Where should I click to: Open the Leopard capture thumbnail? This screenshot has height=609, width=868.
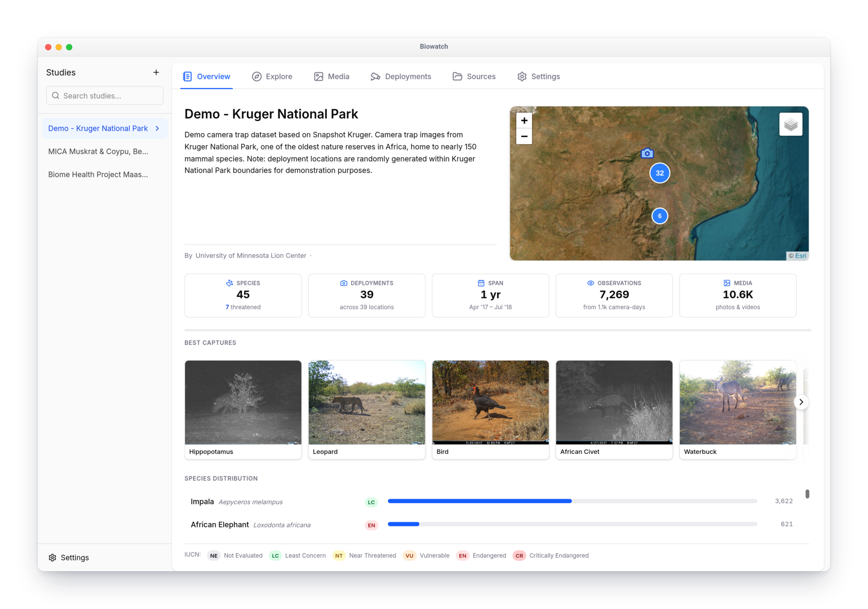point(366,402)
